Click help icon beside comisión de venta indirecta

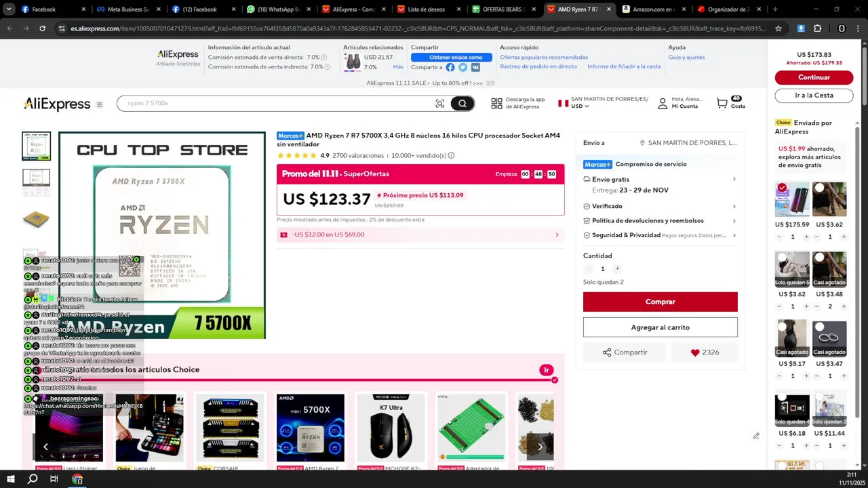[327, 67]
